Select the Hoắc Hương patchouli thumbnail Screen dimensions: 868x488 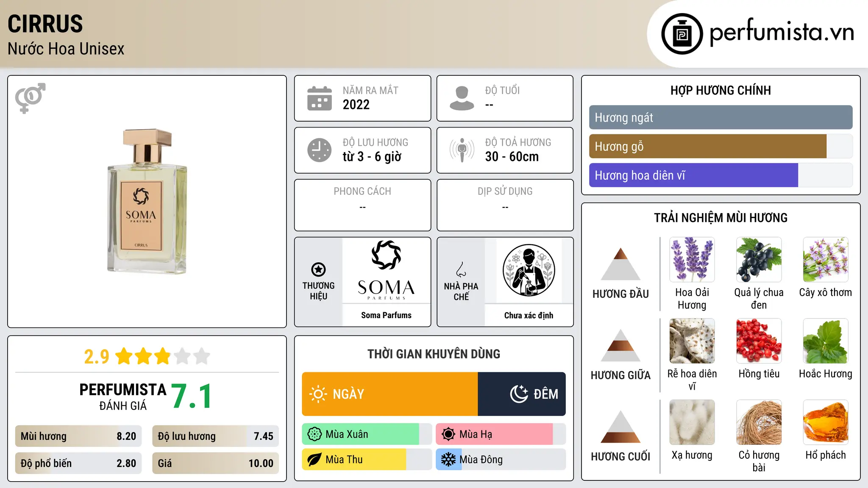[826, 341]
